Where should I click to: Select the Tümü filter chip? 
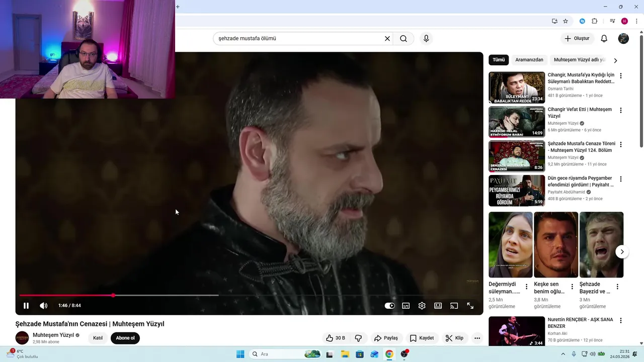pos(499,60)
